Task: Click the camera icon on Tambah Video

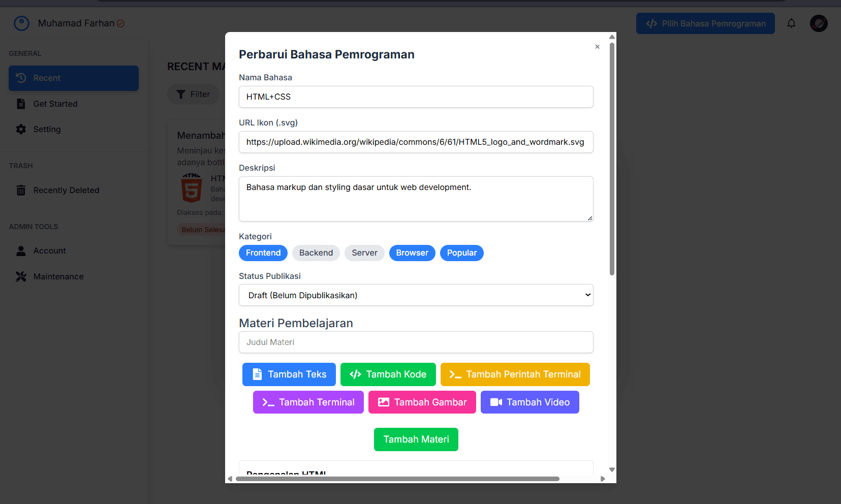Action: pos(496,402)
